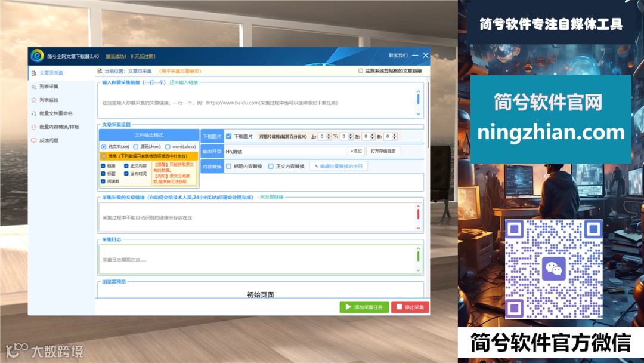The height and width of the screenshot is (363, 644).
Task: Click down arrow of failed links scrollbar
Action: [x=418, y=228]
